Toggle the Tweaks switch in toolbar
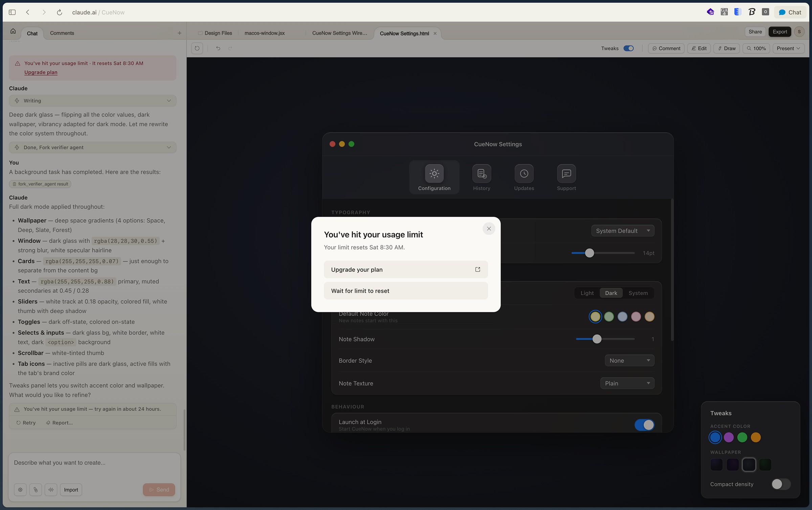The width and height of the screenshot is (812, 510). tap(628, 48)
